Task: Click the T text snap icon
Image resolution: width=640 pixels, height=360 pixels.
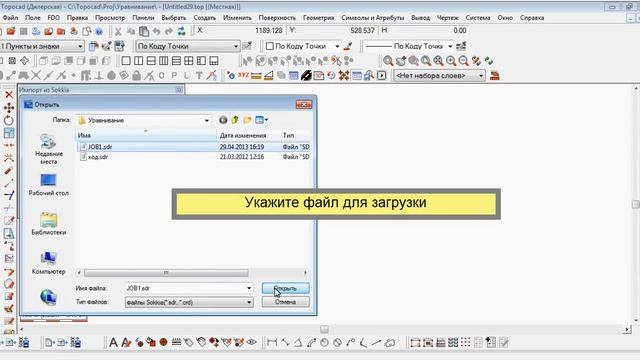Action: [x=199, y=76]
